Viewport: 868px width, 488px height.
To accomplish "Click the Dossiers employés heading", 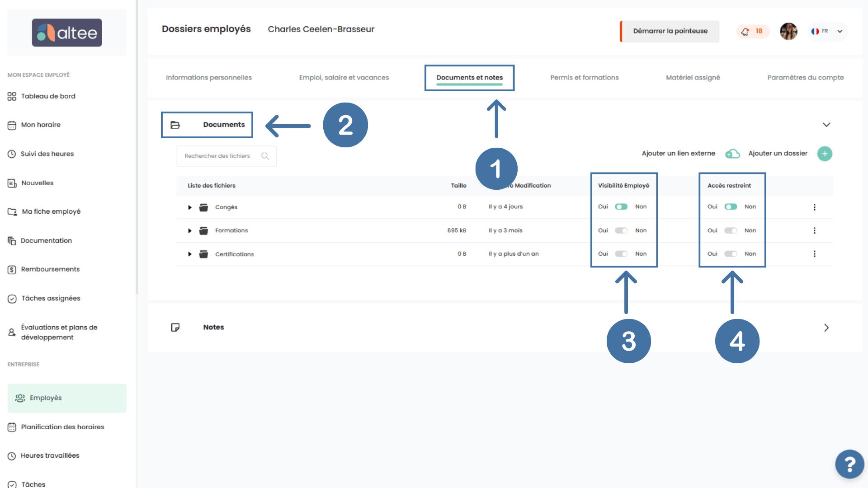I will 206,29.
